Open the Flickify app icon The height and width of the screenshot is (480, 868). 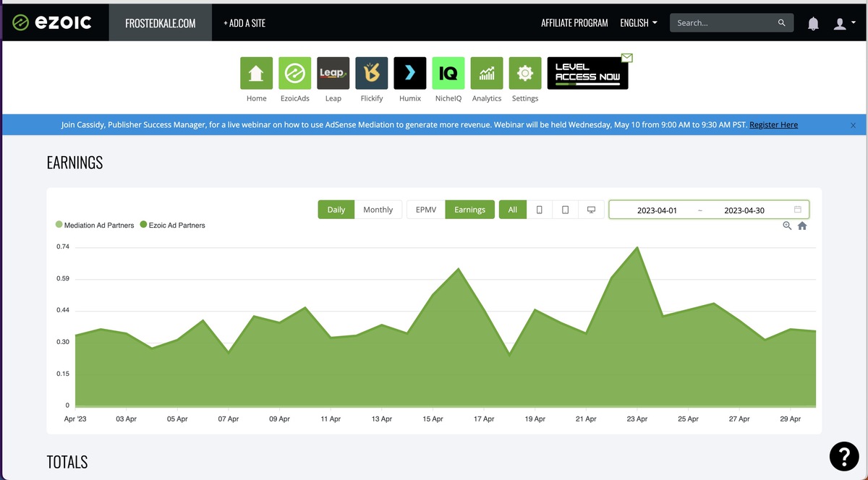click(372, 73)
